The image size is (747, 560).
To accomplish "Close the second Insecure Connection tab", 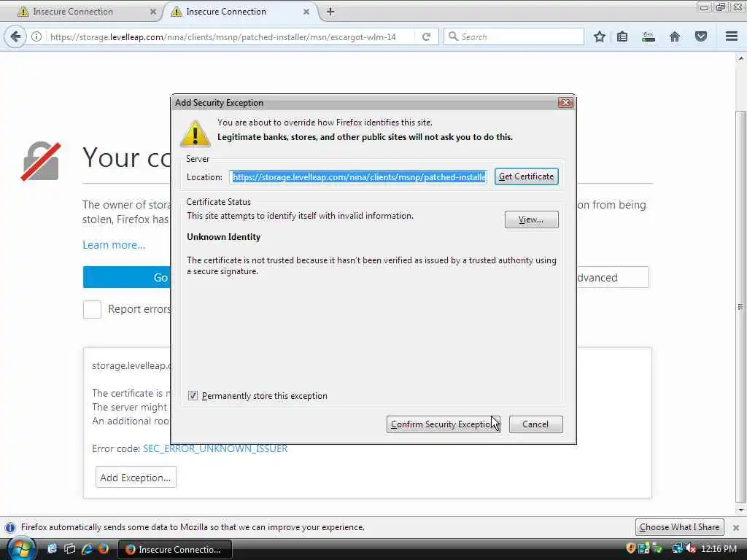I will tap(306, 12).
